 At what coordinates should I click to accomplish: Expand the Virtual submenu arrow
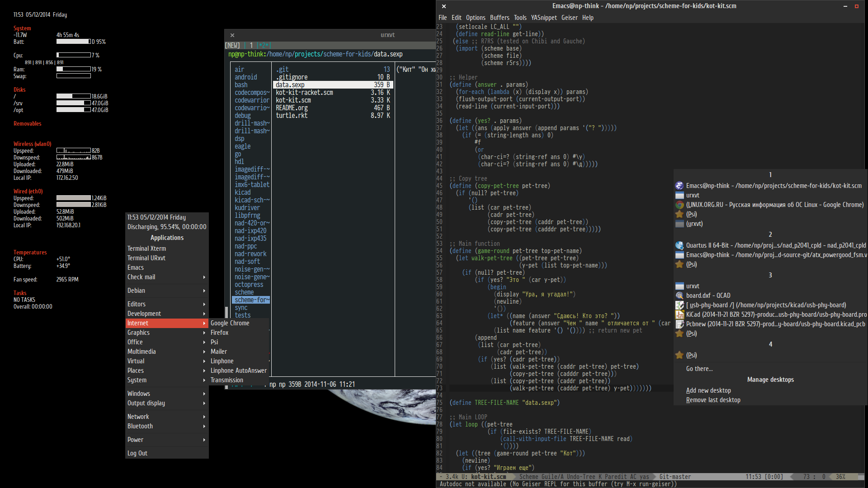204,361
